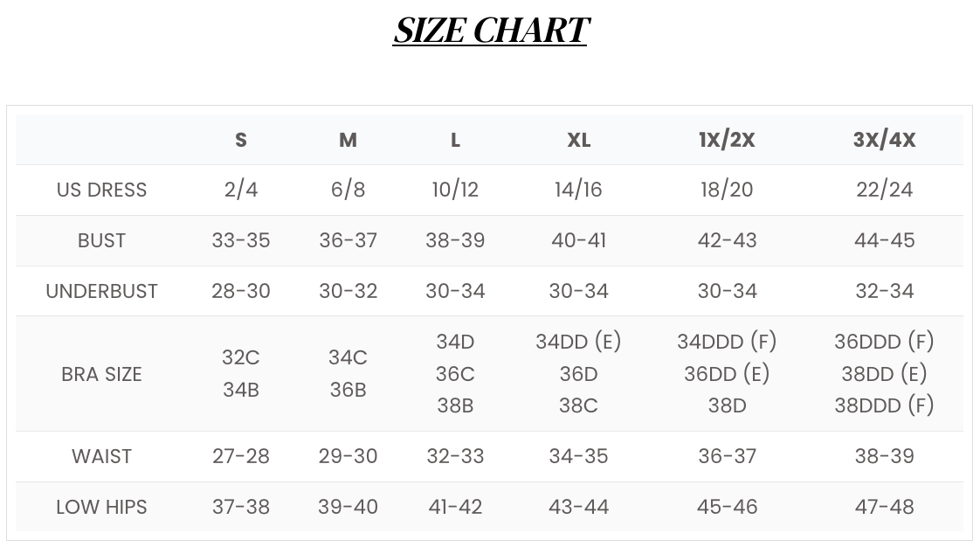Select the 3X/4X column header

tap(884, 140)
